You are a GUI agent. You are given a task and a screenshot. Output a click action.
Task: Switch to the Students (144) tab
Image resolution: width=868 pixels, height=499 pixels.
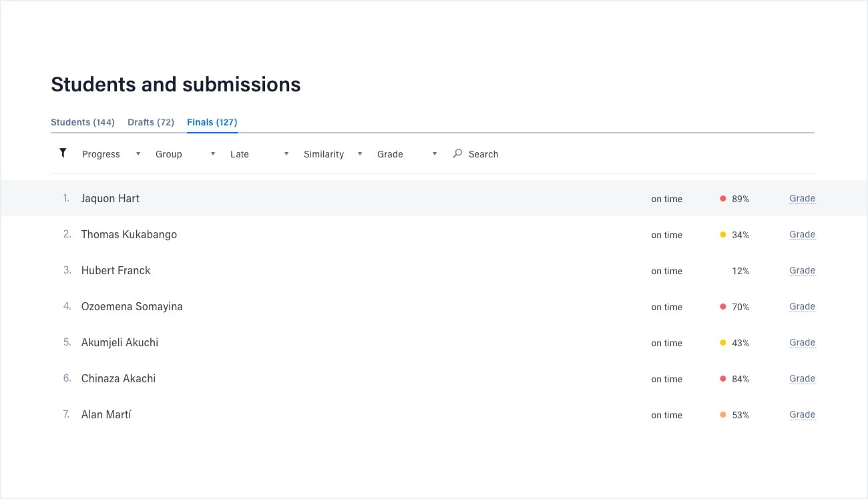click(83, 122)
